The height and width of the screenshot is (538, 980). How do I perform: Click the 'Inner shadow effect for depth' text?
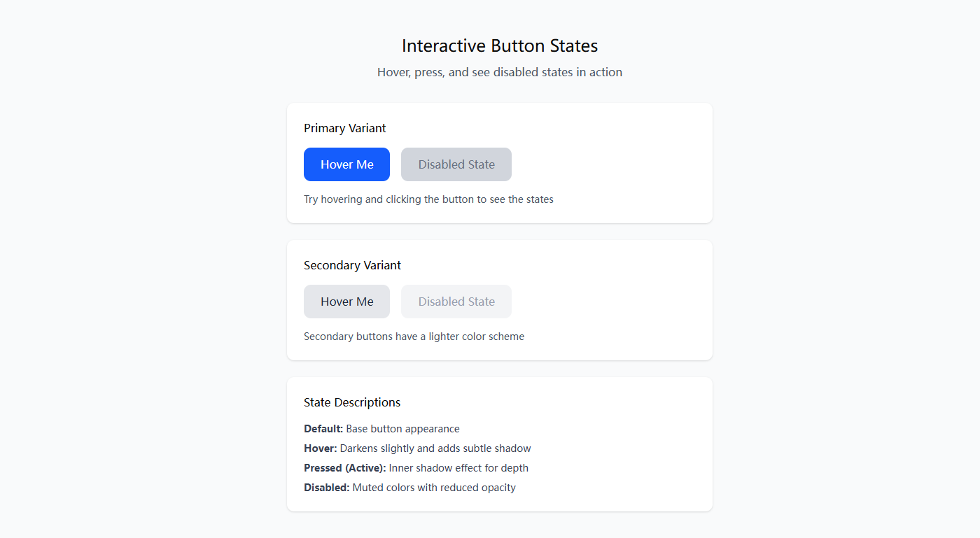click(x=458, y=468)
